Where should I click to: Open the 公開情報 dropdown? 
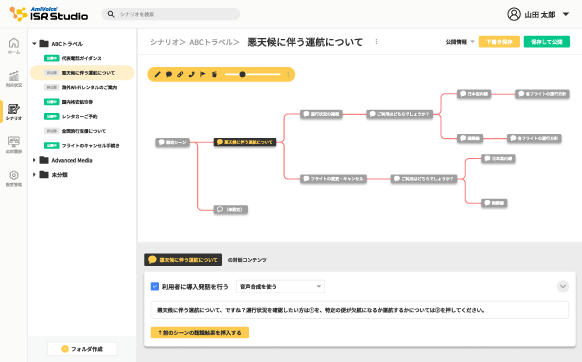click(x=460, y=42)
